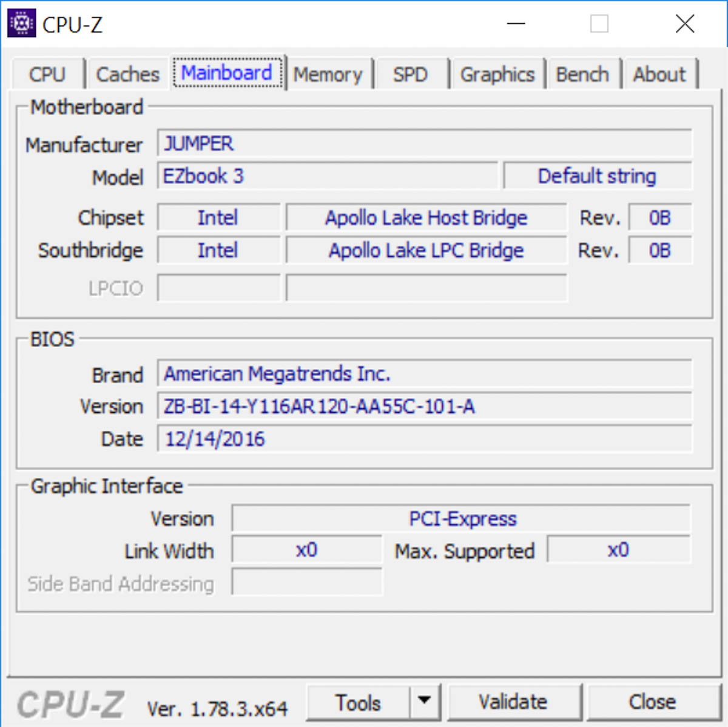This screenshot has height=727, width=728.
Task: Click the Chipset Rev. value 0B
Action: [660, 218]
